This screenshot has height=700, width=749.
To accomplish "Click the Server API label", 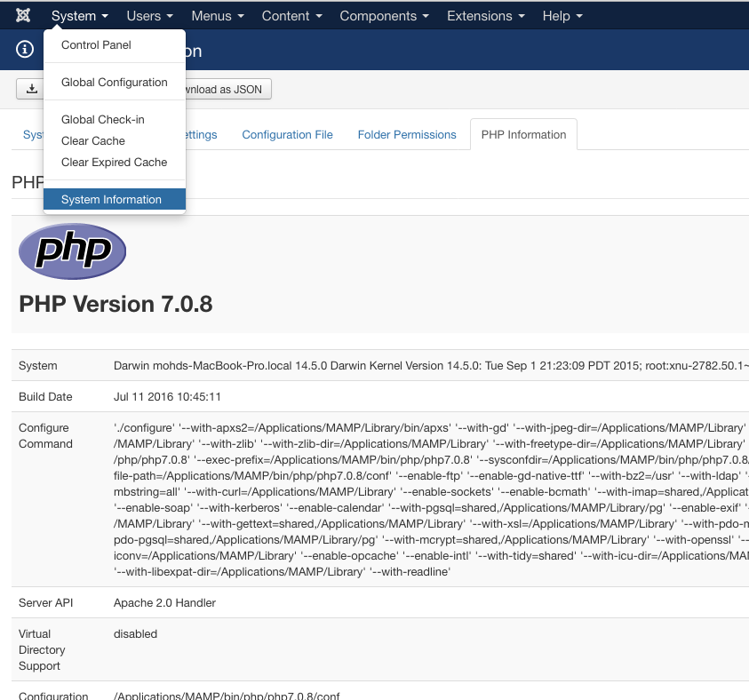I will (x=46, y=602).
